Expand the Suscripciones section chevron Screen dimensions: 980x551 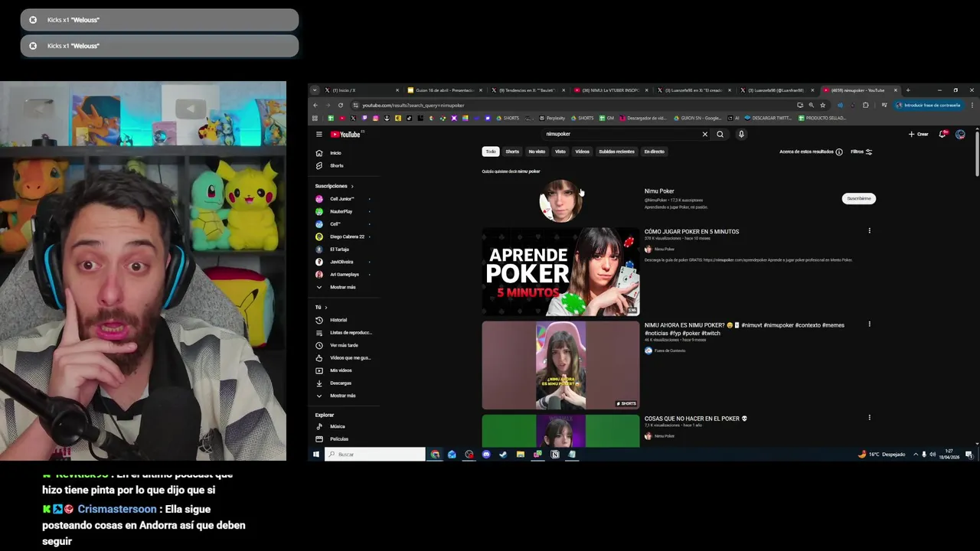point(352,186)
